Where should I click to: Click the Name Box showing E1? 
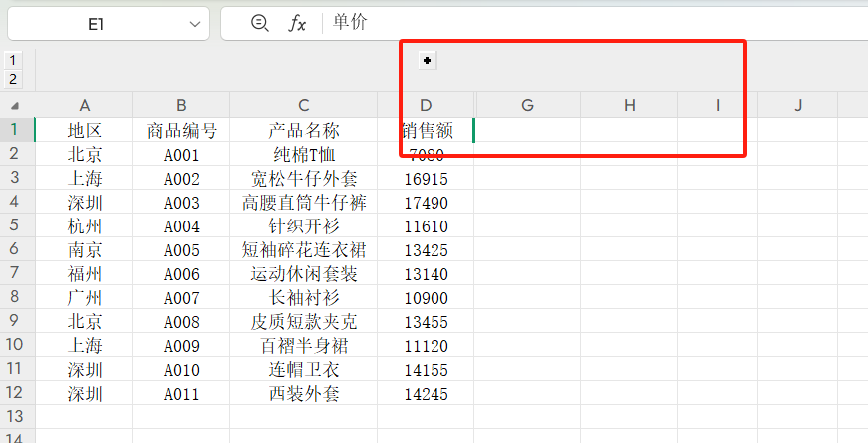[x=96, y=24]
